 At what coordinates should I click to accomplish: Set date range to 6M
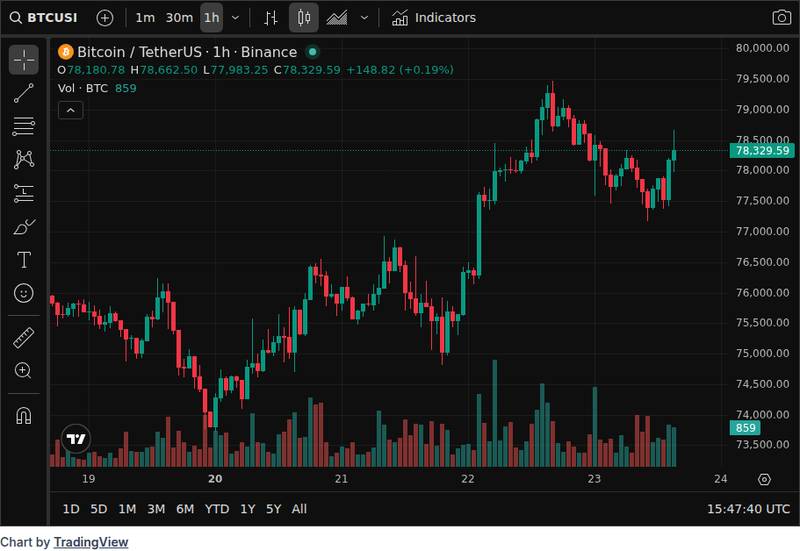tap(185, 509)
